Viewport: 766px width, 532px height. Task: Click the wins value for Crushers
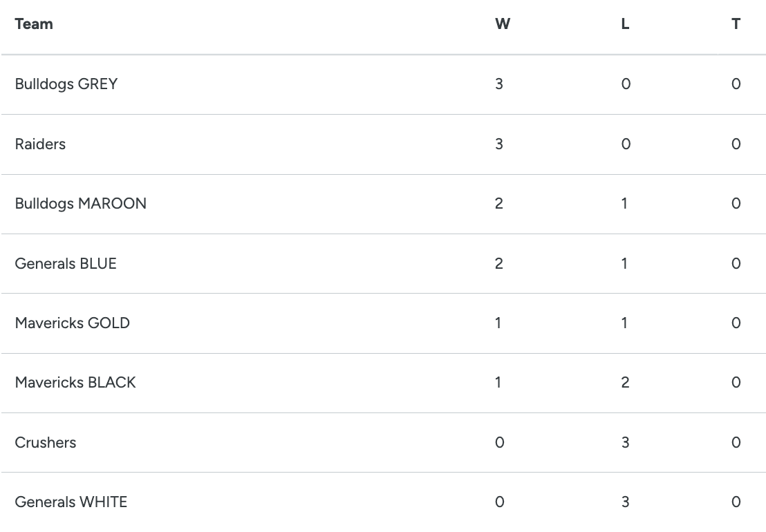click(499, 443)
